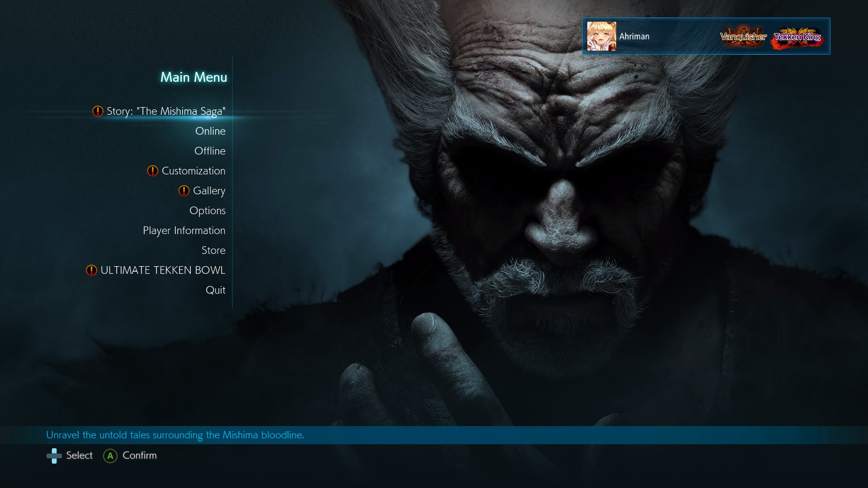Open the Options menu
The height and width of the screenshot is (488, 868).
pos(207,211)
